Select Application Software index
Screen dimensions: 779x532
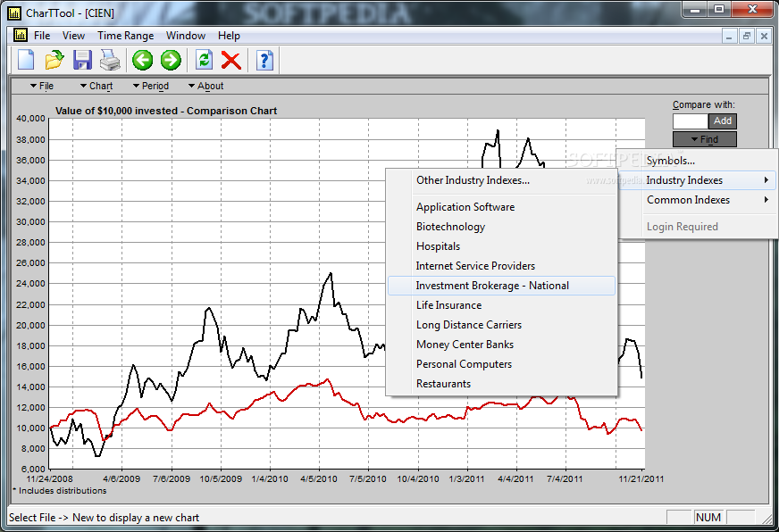501,207
